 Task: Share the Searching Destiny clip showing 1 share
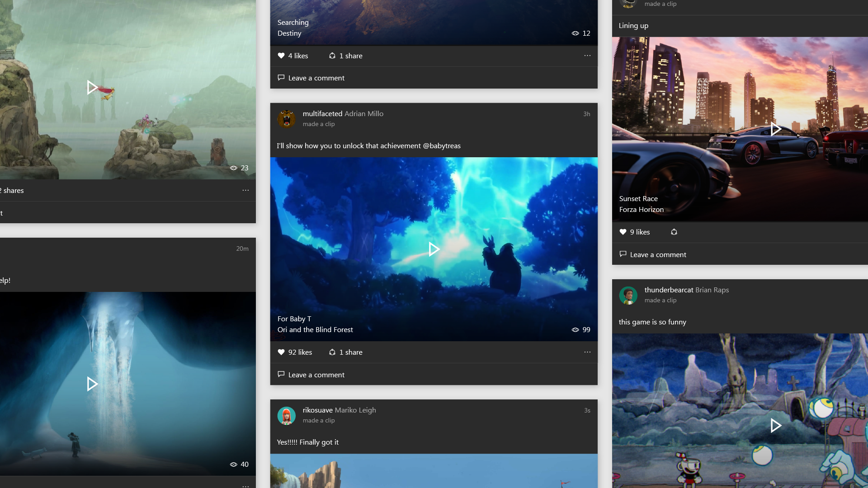point(346,56)
